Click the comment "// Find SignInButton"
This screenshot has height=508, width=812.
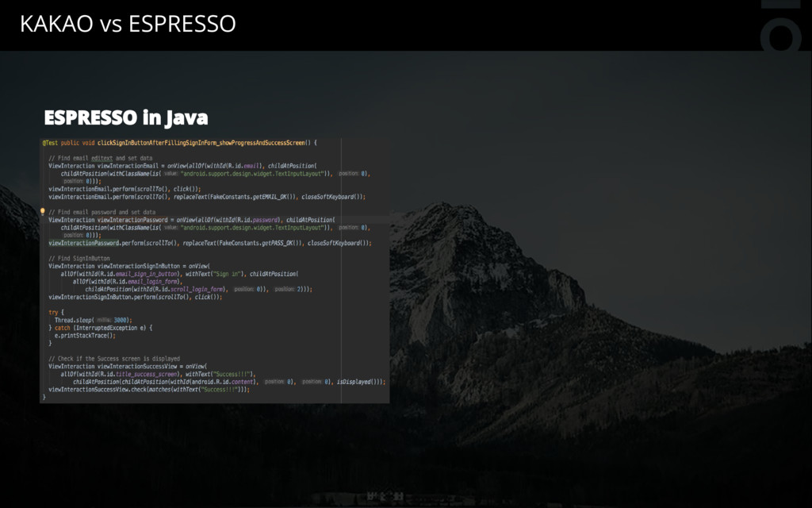click(79, 258)
